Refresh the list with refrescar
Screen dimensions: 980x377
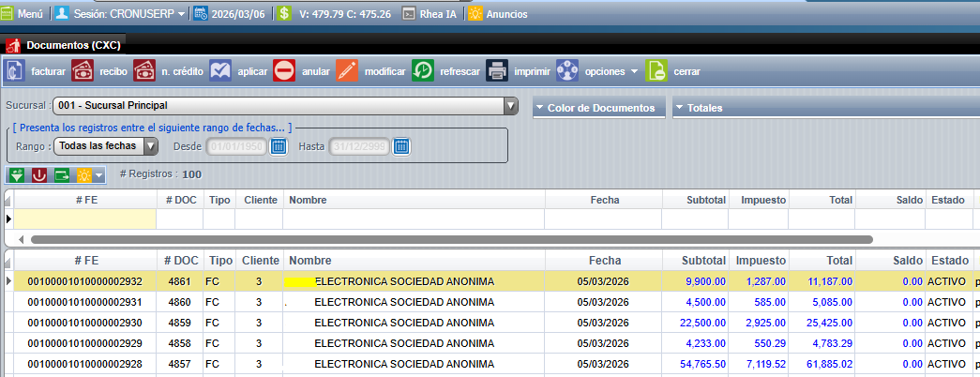pos(423,71)
